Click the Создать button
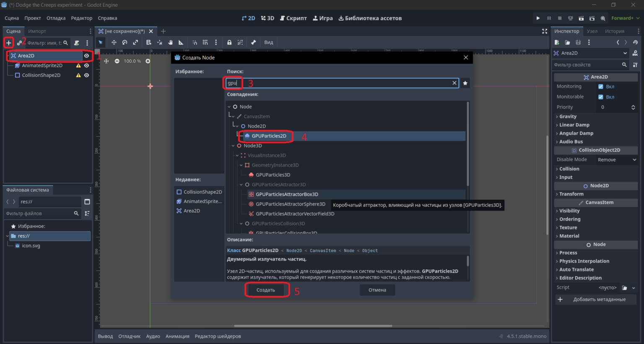Viewport: 644px width, 344px height. click(266, 290)
